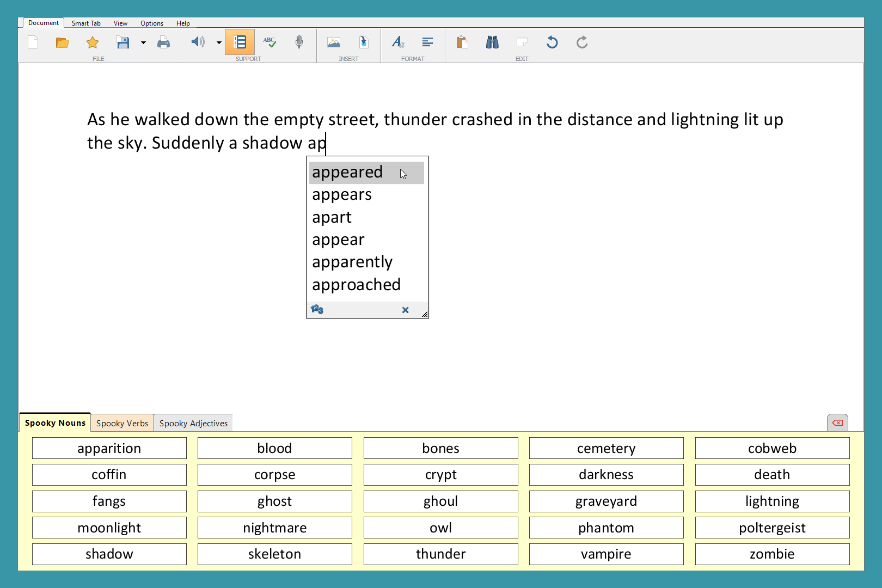Insert the word 'vampire'
Image resolution: width=882 pixels, height=588 pixels.
click(606, 554)
